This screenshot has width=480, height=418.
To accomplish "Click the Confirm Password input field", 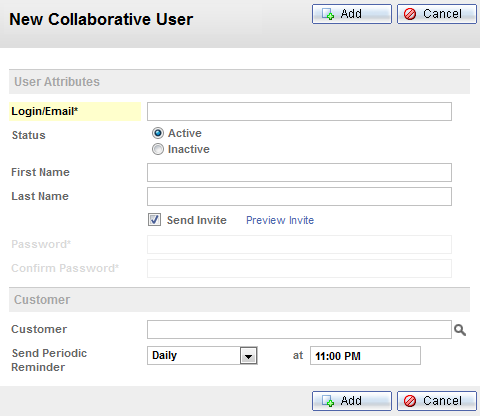I will (x=299, y=268).
